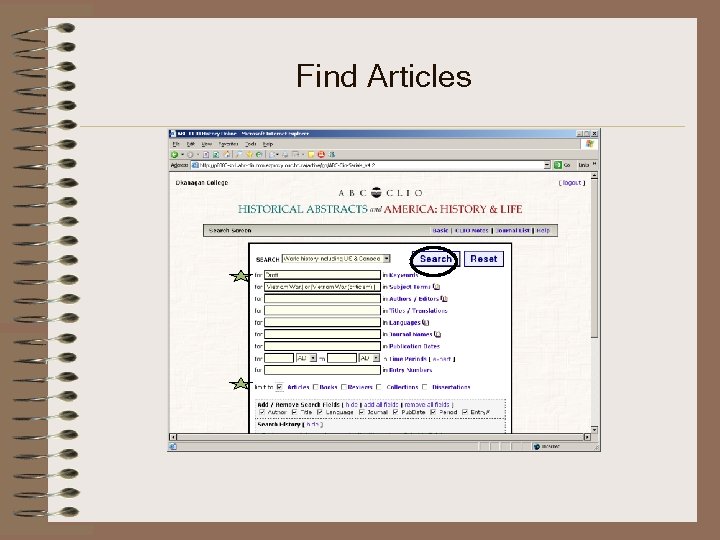Expand the address bar URL dropdown
Screen dimensions: 720x540
click(x=547, y=165)
